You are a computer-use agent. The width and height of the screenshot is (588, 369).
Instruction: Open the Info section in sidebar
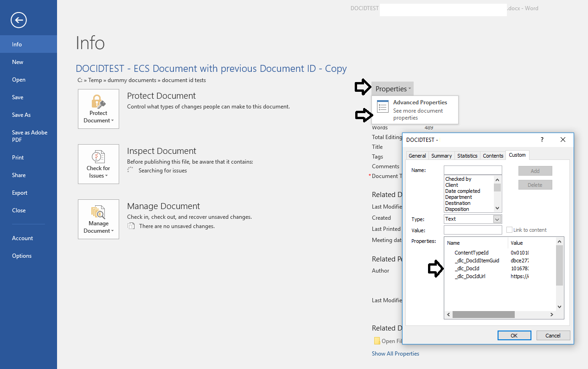(x=28, y=45)
